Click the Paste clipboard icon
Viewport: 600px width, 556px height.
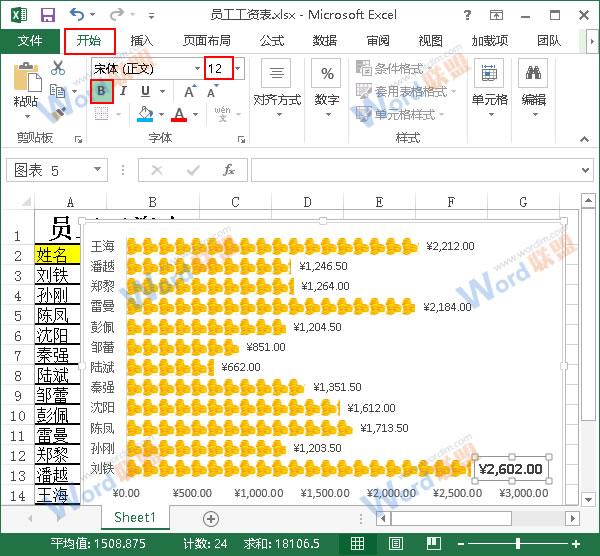tap(26, 78)
